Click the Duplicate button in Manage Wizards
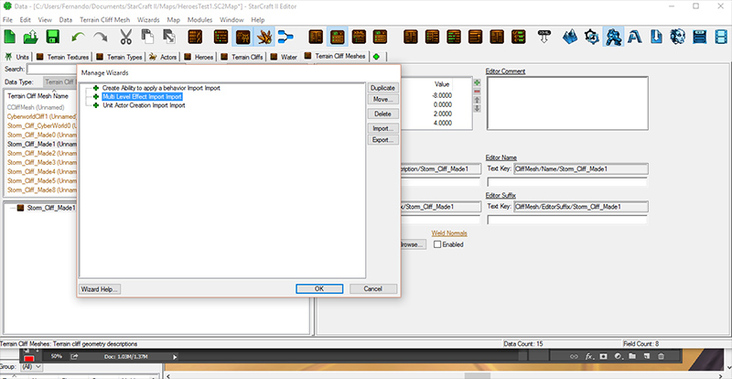 pos(383,88)
